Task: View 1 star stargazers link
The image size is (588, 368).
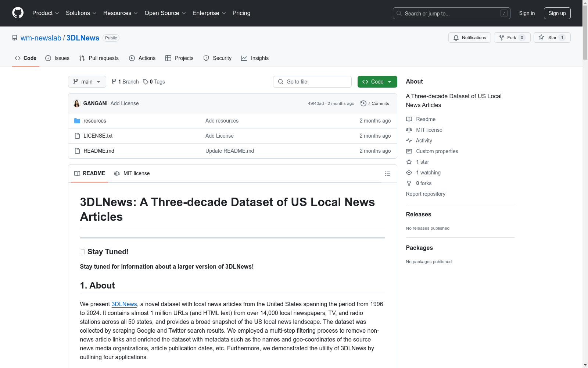Action: coord(417,162)
